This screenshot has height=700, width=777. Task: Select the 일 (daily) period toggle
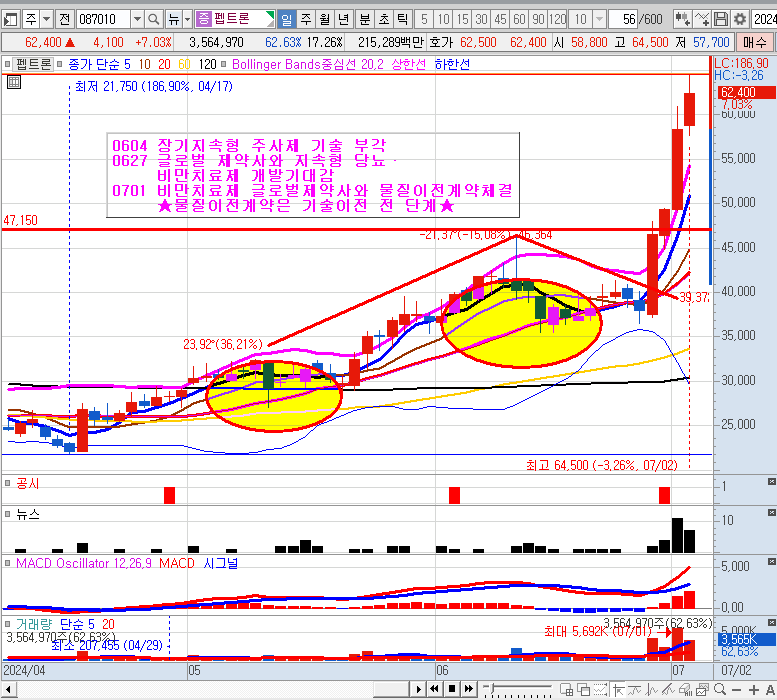[x=286, y=19]
